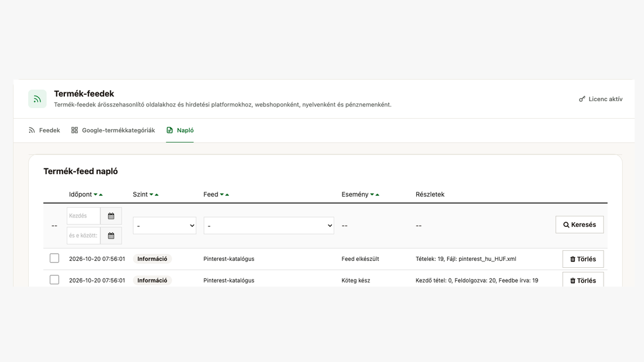Sort Esemény column ascending with up arrow

(378, 195)
